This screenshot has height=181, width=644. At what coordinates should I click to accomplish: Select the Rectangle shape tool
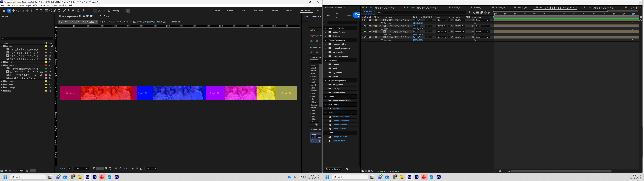coord(46,11)
